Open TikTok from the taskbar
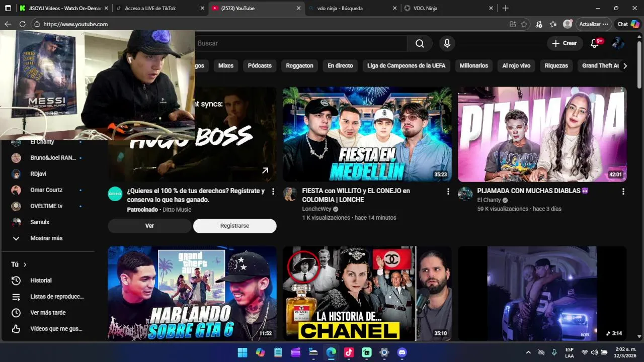Image resolution: width=644 pixels, height=362 pixels. pos(349,352)
